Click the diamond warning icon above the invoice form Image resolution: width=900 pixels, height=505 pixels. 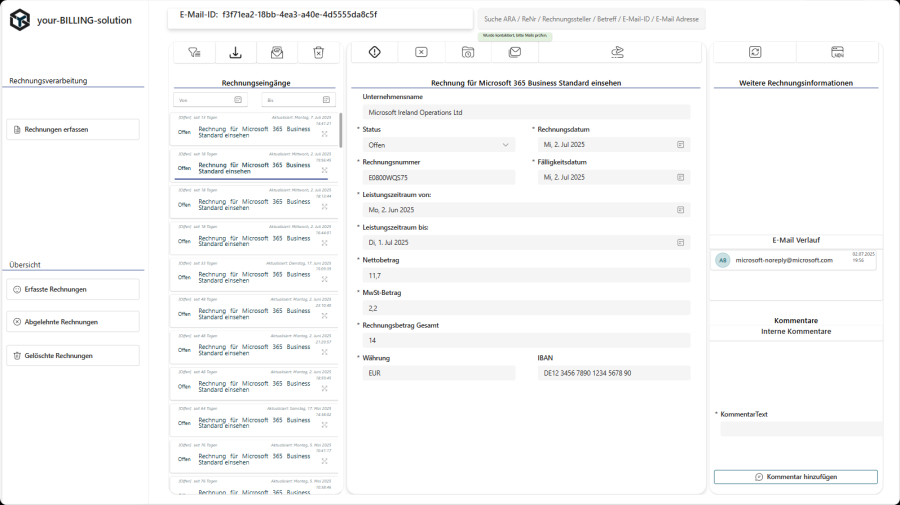coord(375,52)
